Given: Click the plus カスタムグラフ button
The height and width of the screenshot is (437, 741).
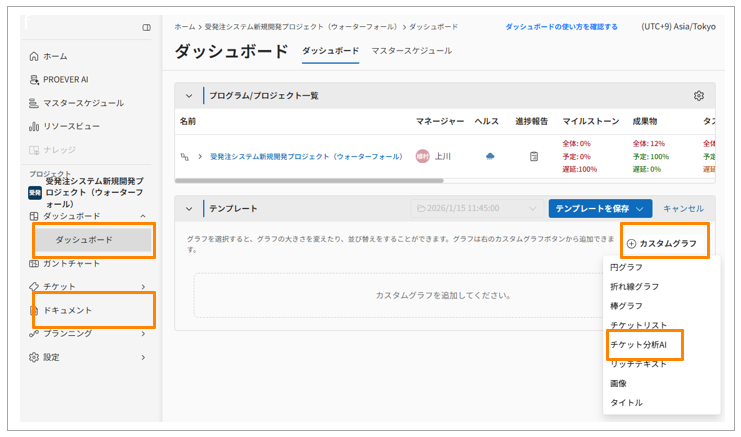Looking at the screenshot, I should click(662, 243).
